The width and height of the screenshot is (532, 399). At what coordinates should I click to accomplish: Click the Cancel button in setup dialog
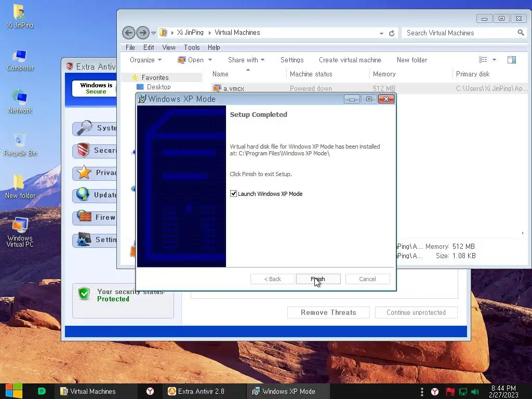pos(367,279)
